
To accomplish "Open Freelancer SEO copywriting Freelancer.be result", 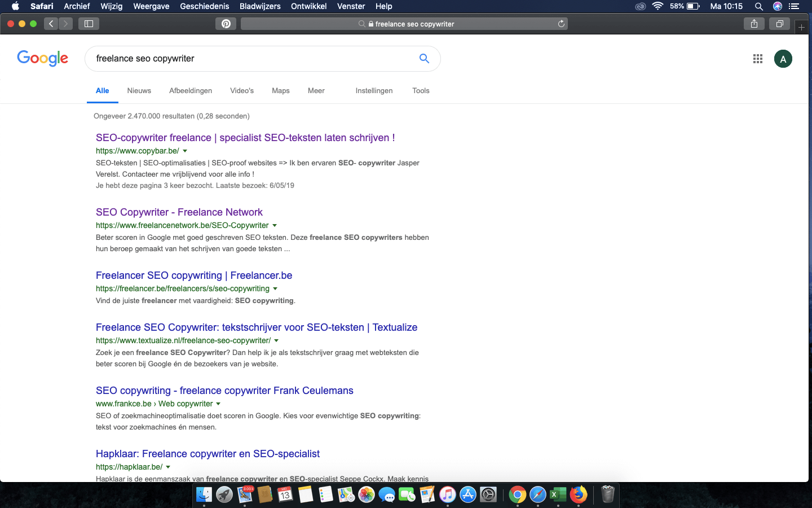I will 194,275.
